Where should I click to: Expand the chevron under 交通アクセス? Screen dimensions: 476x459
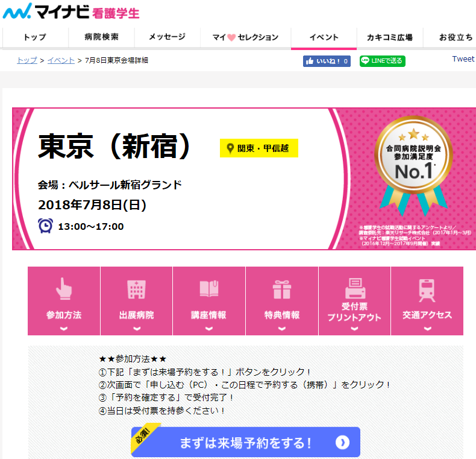(x=427, y=329)
